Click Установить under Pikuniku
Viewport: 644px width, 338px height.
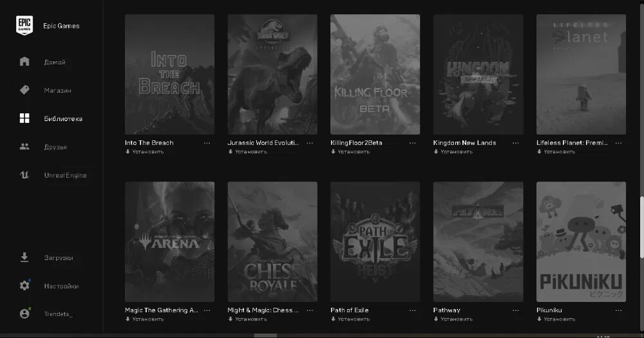click(560, 319)
